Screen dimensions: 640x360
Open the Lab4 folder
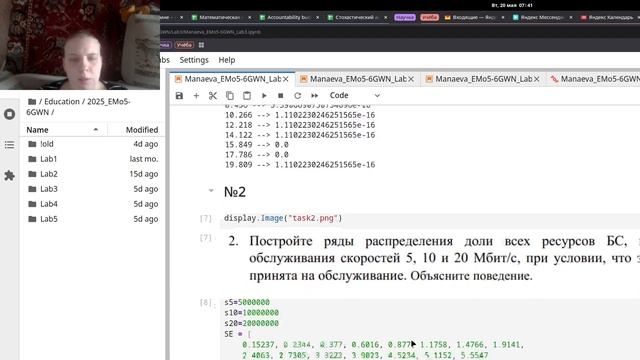[93, 204]
